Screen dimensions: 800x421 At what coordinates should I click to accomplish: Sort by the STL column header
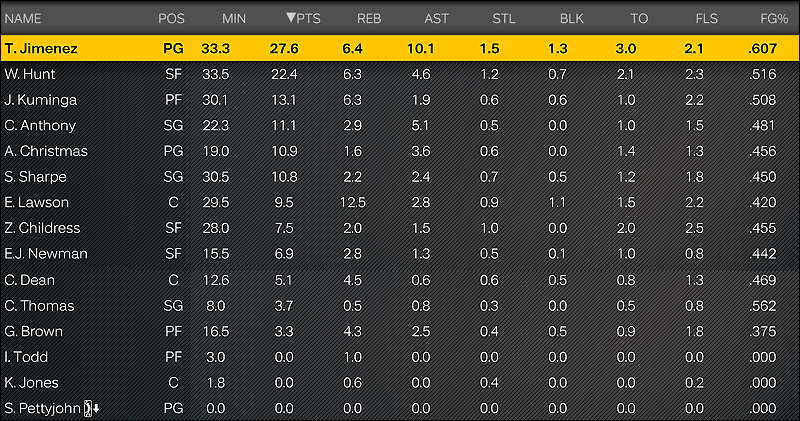click(x=504, y=19)
